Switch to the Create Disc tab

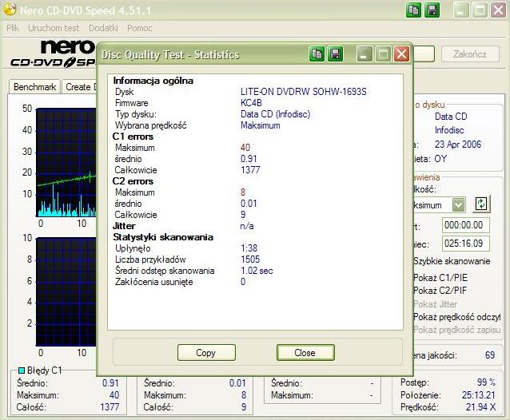(x=80, y=87)
